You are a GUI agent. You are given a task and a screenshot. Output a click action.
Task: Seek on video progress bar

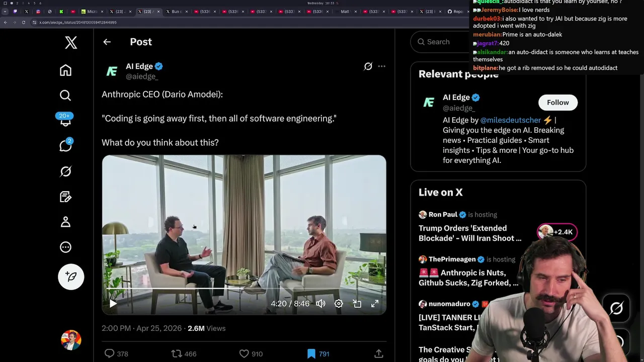point(244,289)
